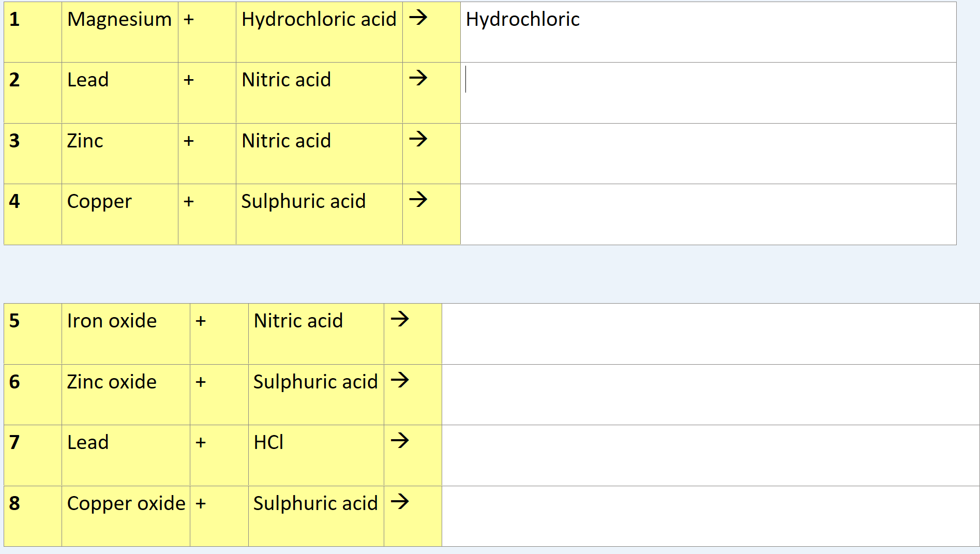This screenshot has width=980, height=554.
Task: Click the row number '1' cell
Action: pos(33,32)
